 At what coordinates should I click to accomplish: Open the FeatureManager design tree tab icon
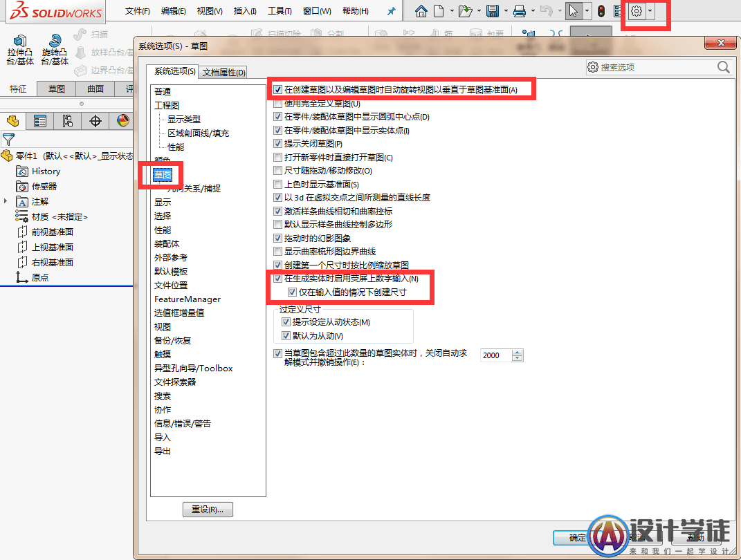pyautogui.click(x=12, y=122)
